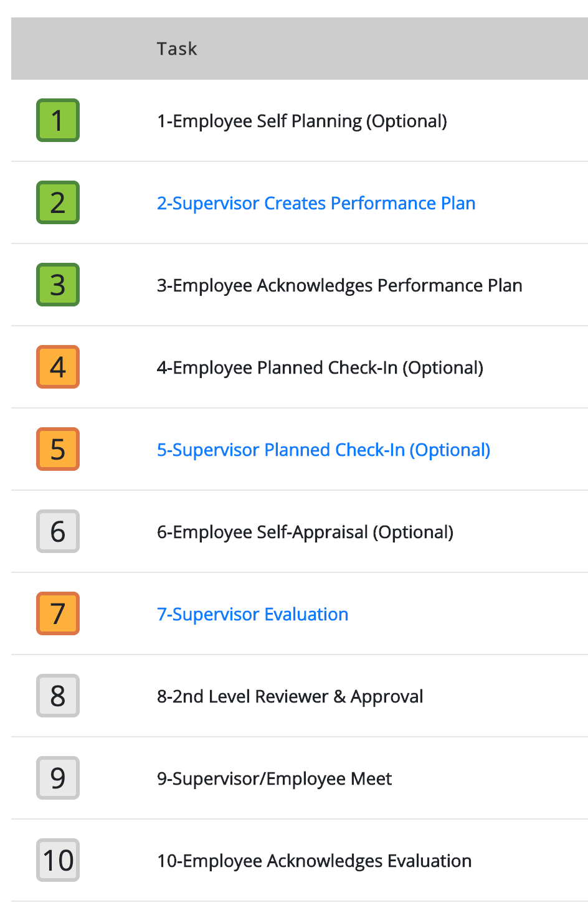Screen dimensions: 588x913
Task: Open the 7-Supervisor Evaluation link
Action: [x=253, y=614]
